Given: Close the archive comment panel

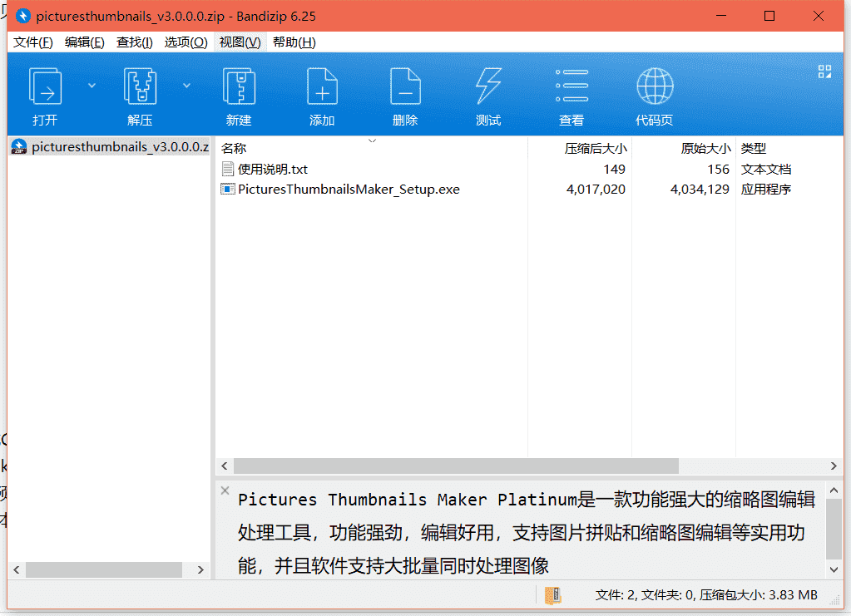Looking at the screenshot, I should click(225, 490).
